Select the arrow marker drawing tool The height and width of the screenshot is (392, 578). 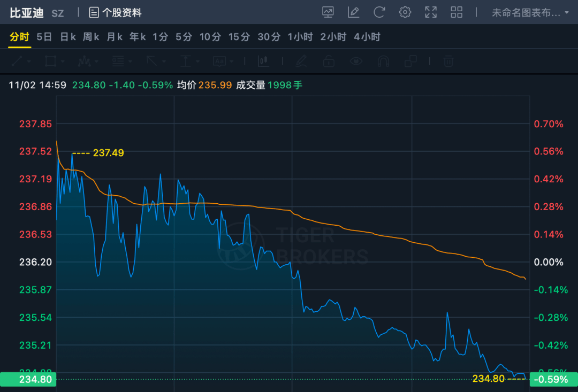point(152,61)
